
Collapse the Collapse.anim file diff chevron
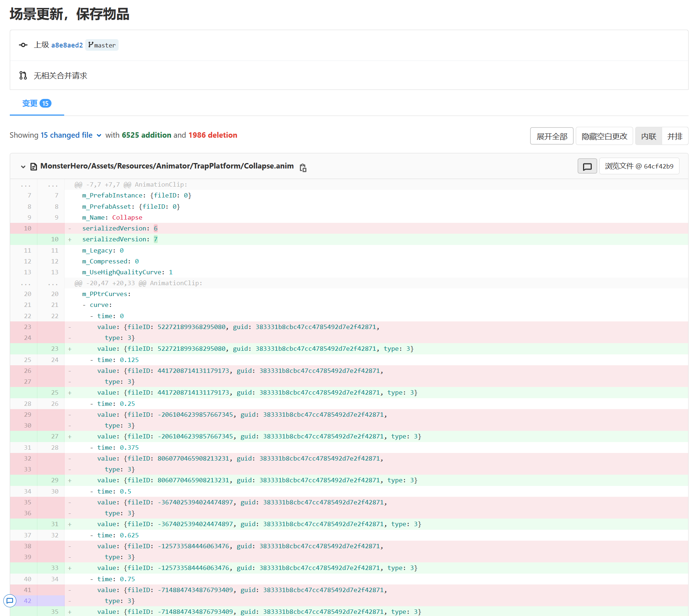(23, 167)
